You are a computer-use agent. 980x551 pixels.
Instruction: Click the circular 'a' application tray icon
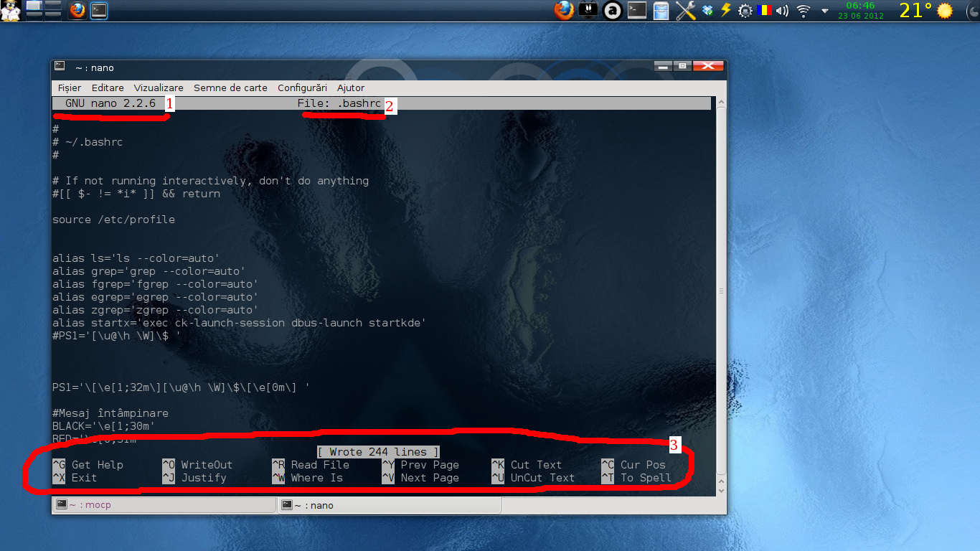[611, 11]
